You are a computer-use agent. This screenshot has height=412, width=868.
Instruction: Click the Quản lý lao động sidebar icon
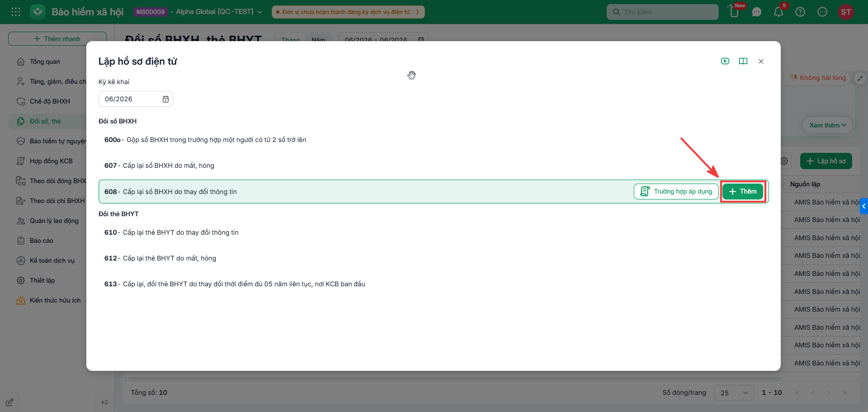click(21, 221)
